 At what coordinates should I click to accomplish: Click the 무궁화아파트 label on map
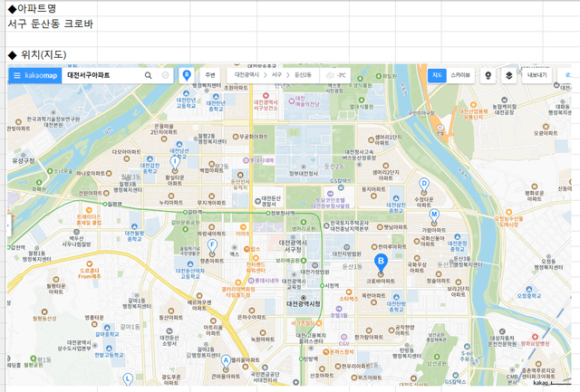[x=254, y=137]
